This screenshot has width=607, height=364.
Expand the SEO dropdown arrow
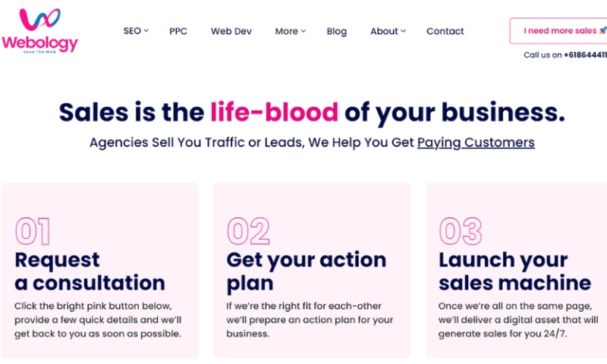tap(146, 30)
